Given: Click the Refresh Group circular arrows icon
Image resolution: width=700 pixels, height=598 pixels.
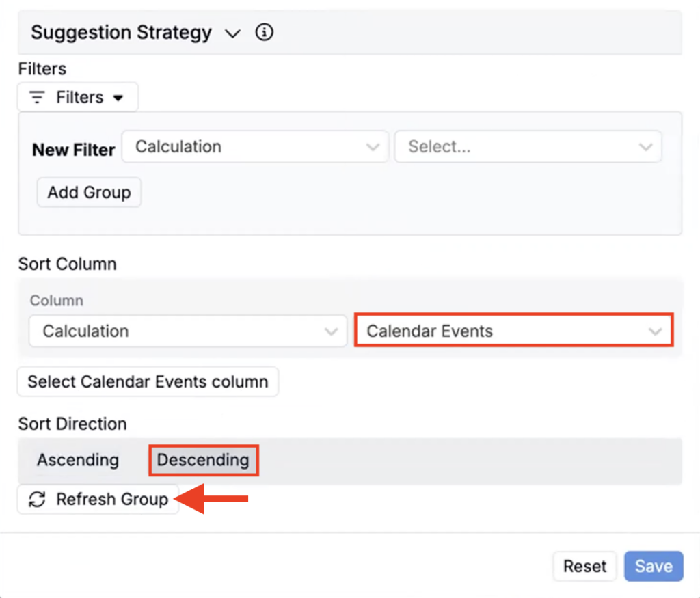Looking at the screenshot, I should (x=37, y=500).
